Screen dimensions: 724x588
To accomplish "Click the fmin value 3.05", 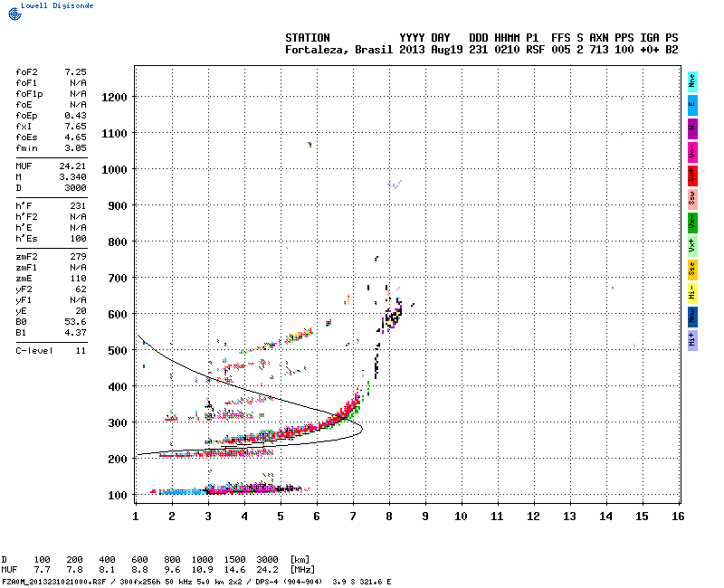I will pyautogui.click(x=75, y=148).
